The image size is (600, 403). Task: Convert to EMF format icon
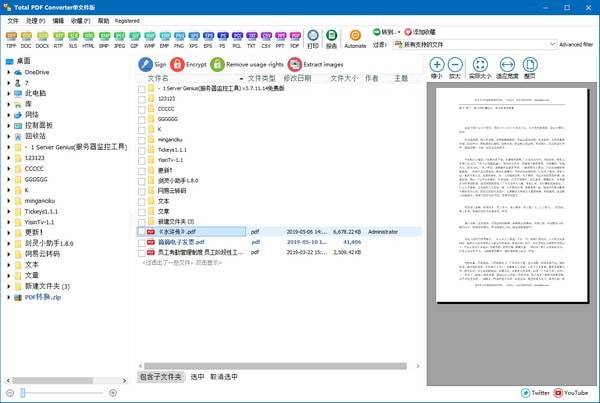165,36
